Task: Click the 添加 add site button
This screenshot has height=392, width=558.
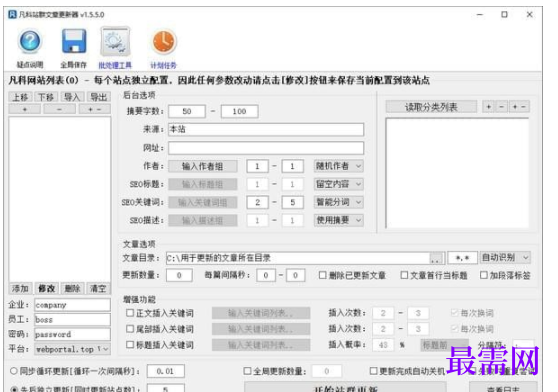Action: 20,288
